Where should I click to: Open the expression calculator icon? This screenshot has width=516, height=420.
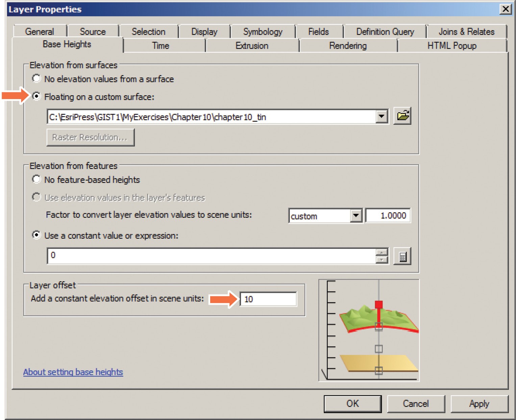[x=402, y=256]
